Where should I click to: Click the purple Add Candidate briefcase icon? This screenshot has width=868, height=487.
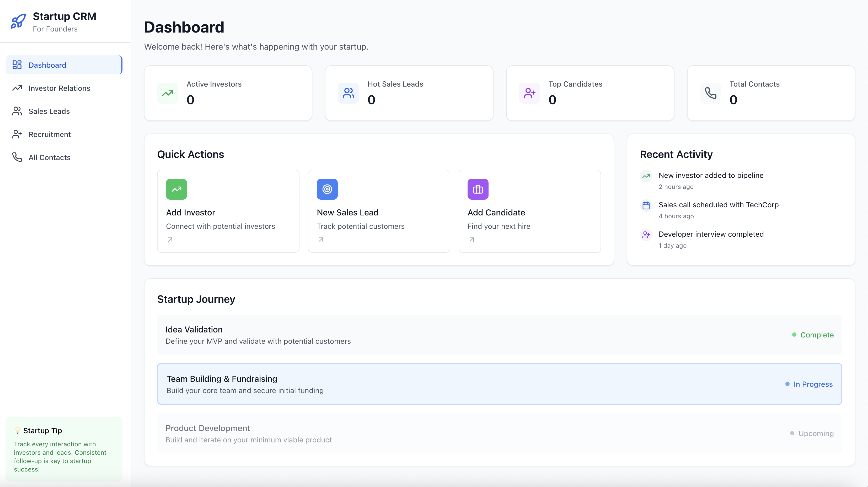pos(478,189)
